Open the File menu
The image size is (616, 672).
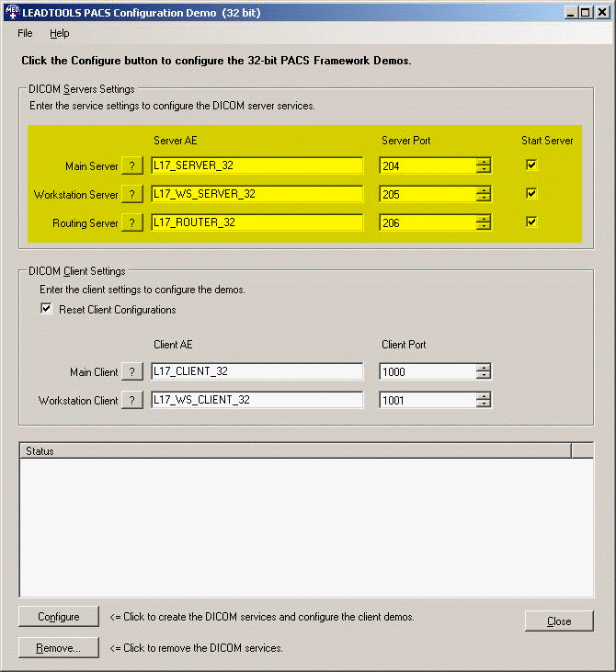[x=25, y=33]
